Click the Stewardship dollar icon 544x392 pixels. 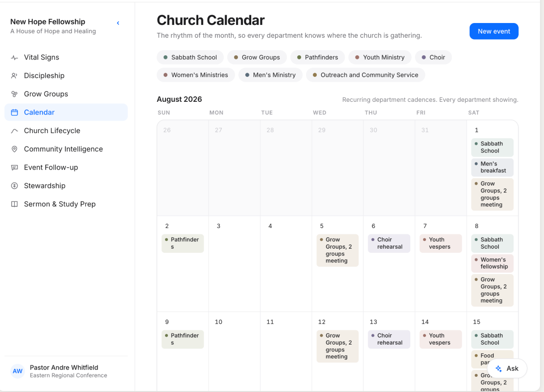click(x=14, y=186)
